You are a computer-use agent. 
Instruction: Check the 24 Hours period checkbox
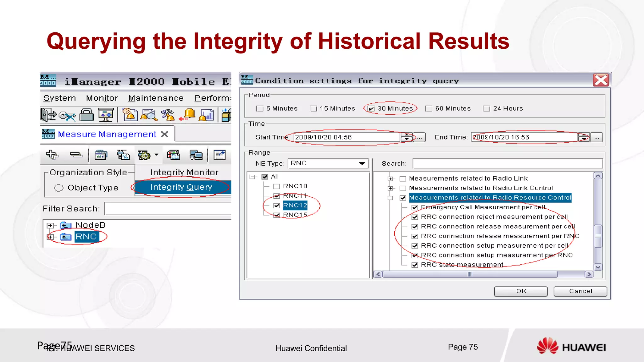coord(486,109)
